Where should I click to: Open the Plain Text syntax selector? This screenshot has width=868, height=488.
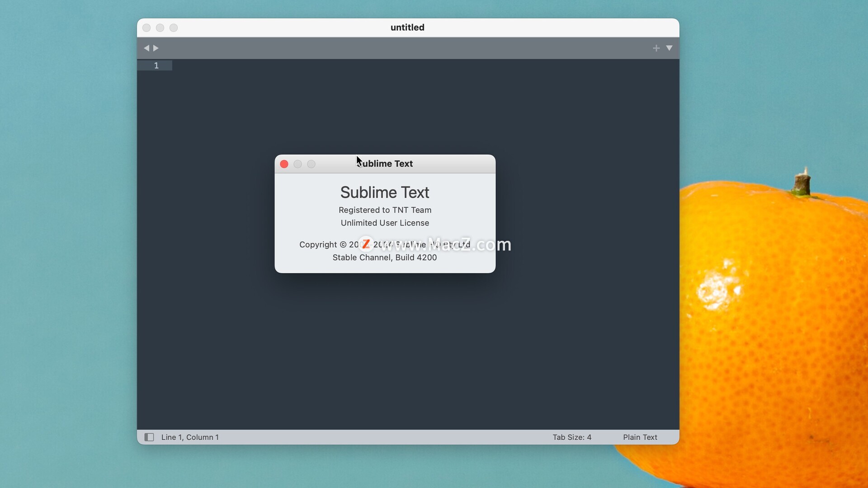[x=640, y=437]
